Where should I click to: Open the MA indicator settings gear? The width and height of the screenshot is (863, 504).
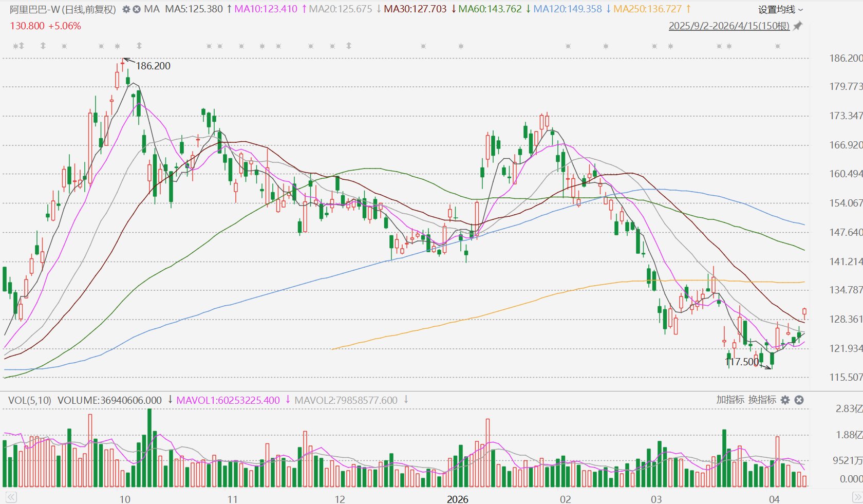point(126,9)
